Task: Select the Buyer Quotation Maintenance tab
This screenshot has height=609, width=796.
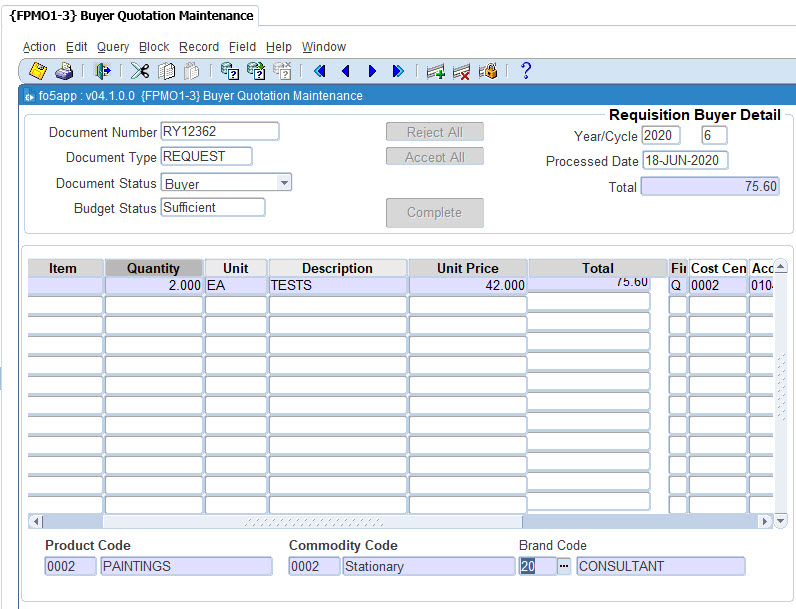Action: [130, 16]
